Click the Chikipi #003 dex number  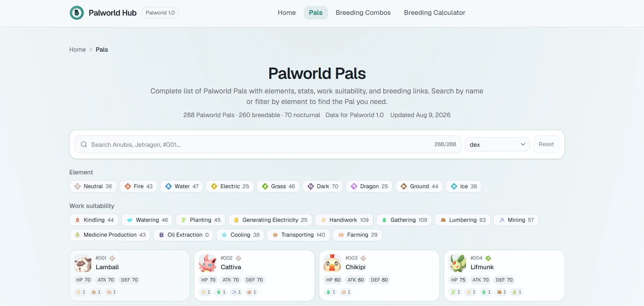[x=351, y=258]
